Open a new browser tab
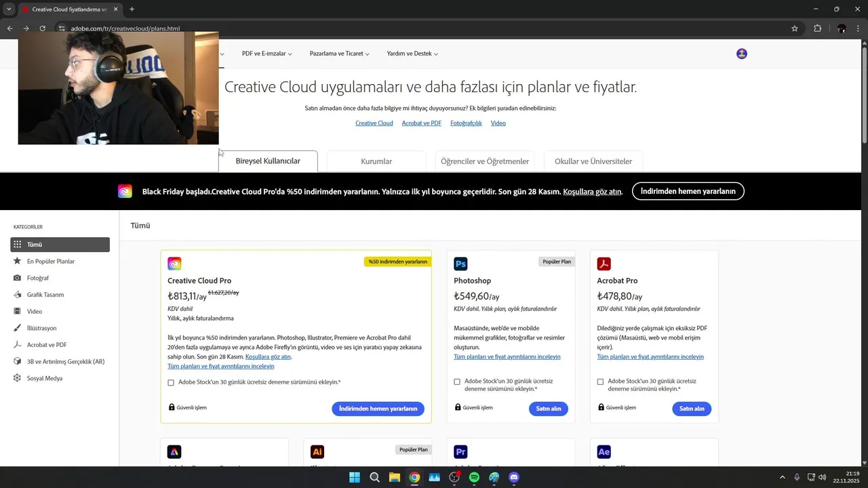Screen dimensions: 868x488 [x=132, y=9]
